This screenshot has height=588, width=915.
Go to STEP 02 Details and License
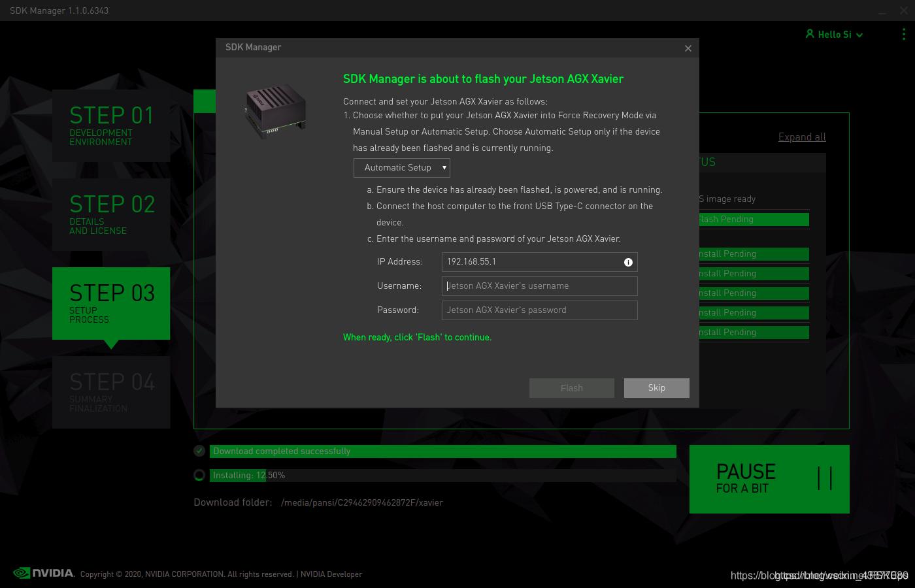click(111, 214)
